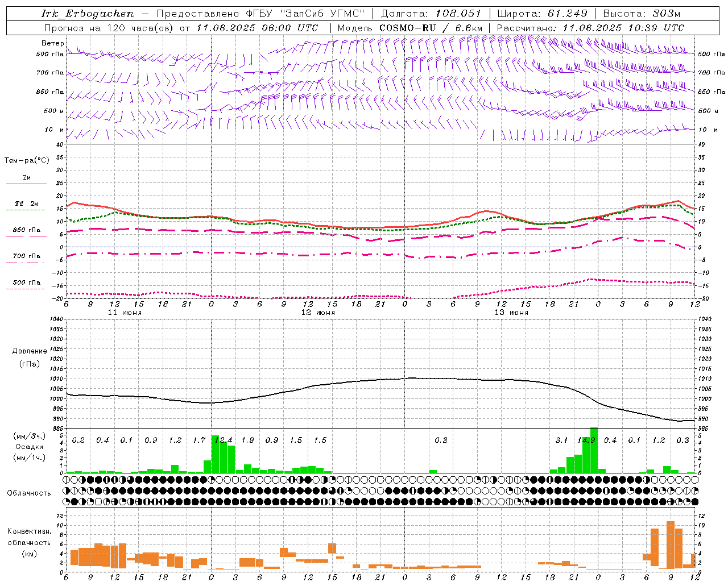This screenshot has height=582, width=728.
Task: Click the "11 июня" date label
Action: point(125,312)
